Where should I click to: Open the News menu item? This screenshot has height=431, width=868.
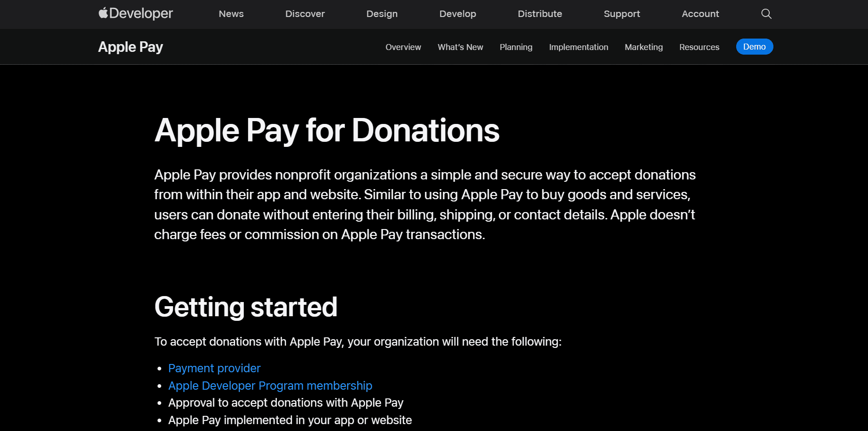tap(231, 14)
